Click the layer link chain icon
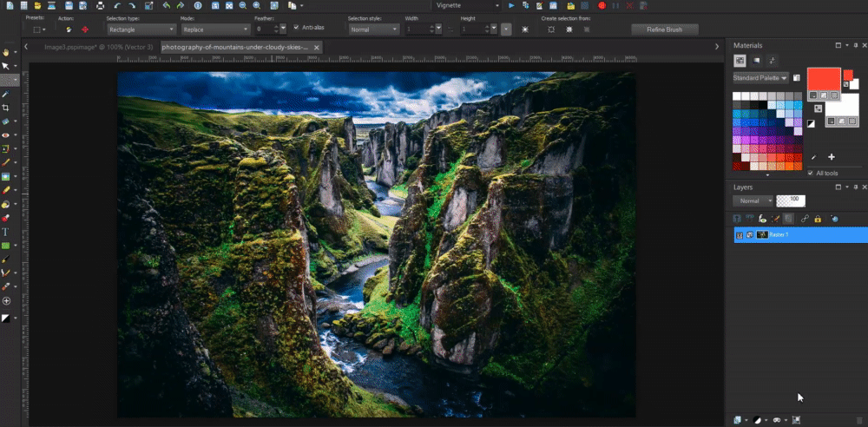Image resolution: width=868 pixels, height=427 pixels. click(x=805, y=219)
